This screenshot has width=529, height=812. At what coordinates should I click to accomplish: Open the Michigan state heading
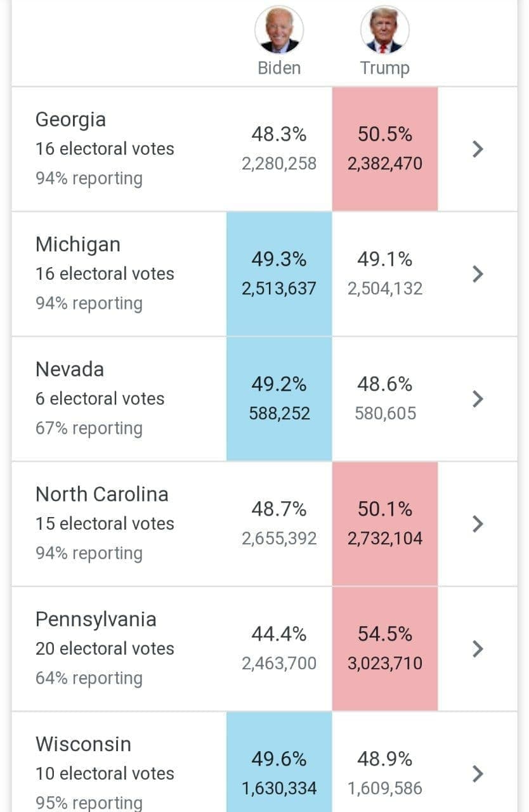(x=77, y=244)
